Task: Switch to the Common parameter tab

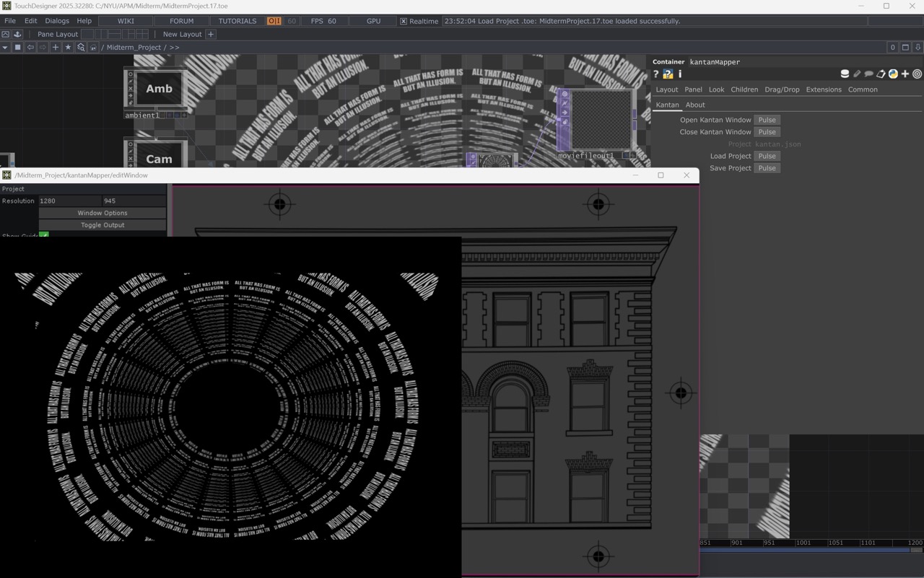Action: point(863,89)
